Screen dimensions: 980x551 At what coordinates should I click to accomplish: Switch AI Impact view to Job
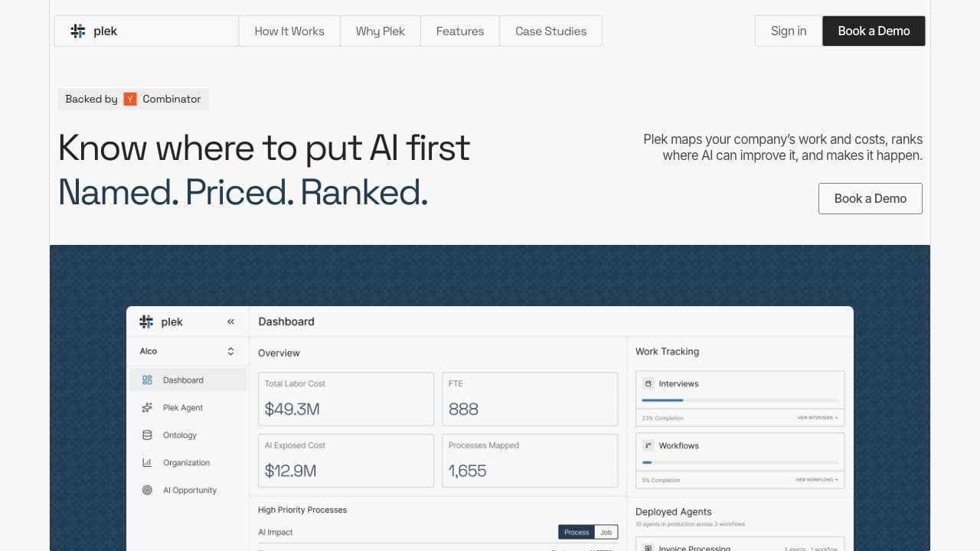coord(606,532)
